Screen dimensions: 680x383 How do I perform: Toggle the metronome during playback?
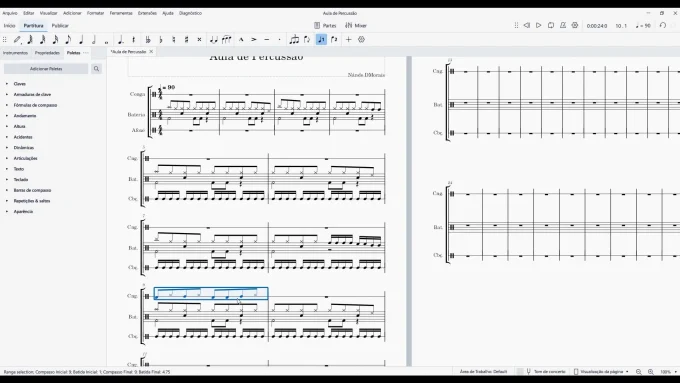[562, 26]
